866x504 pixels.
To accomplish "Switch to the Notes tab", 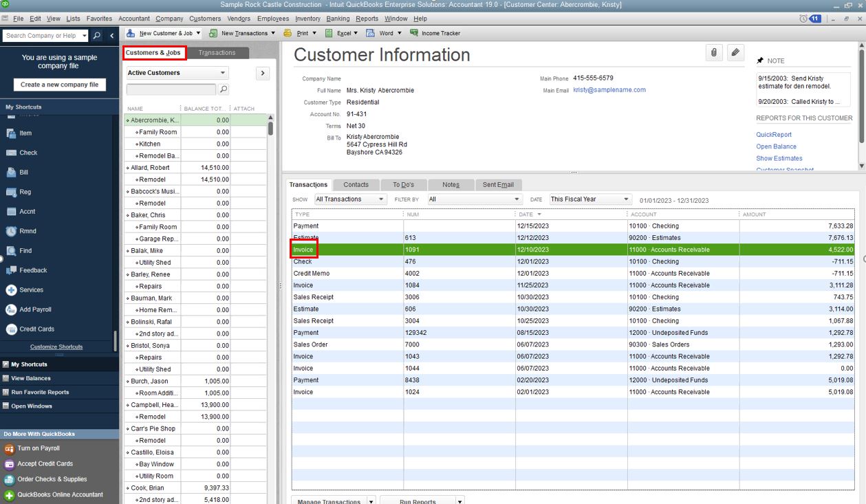I will tap(451, 184).
